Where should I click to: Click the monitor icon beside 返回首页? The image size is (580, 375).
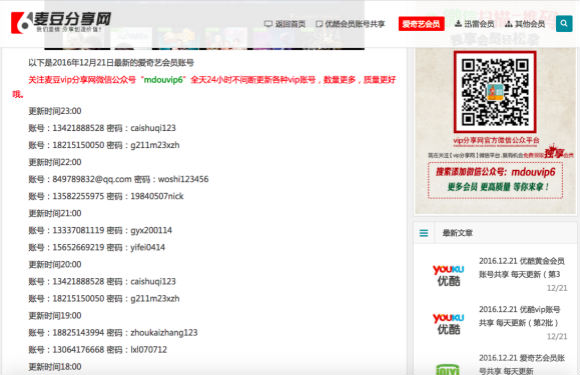(x=268, y=24)
